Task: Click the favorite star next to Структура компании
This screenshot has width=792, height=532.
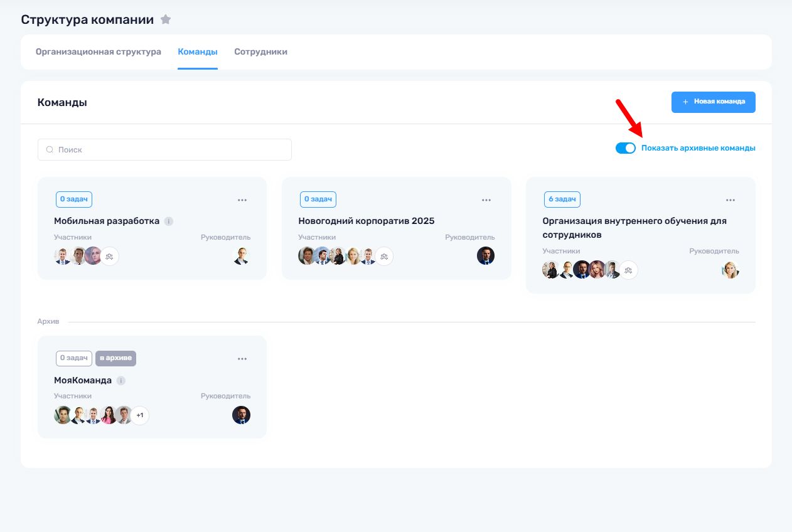Action: (166, 19)
